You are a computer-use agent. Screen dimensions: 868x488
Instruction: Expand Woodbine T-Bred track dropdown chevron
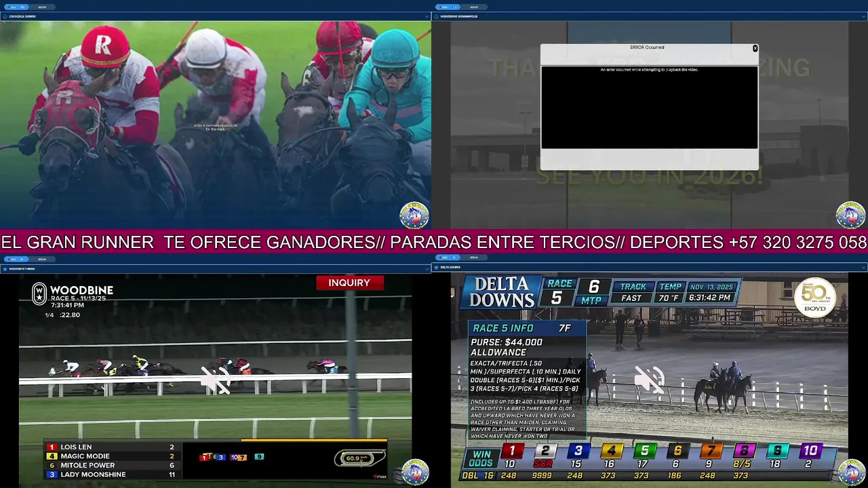[427, 269]
